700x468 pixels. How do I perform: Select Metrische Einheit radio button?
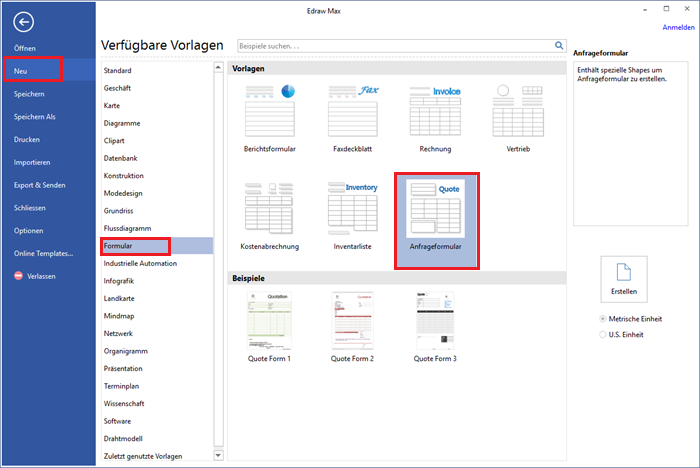tap(603, 319)
